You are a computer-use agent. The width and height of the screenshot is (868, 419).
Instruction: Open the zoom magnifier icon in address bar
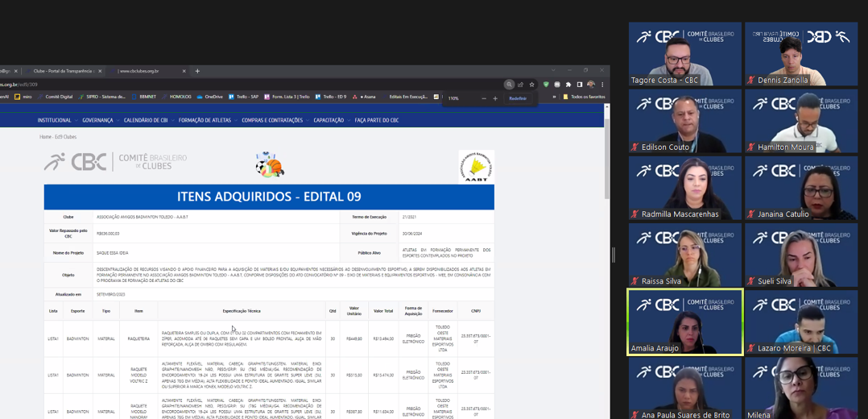click(509, 85)
